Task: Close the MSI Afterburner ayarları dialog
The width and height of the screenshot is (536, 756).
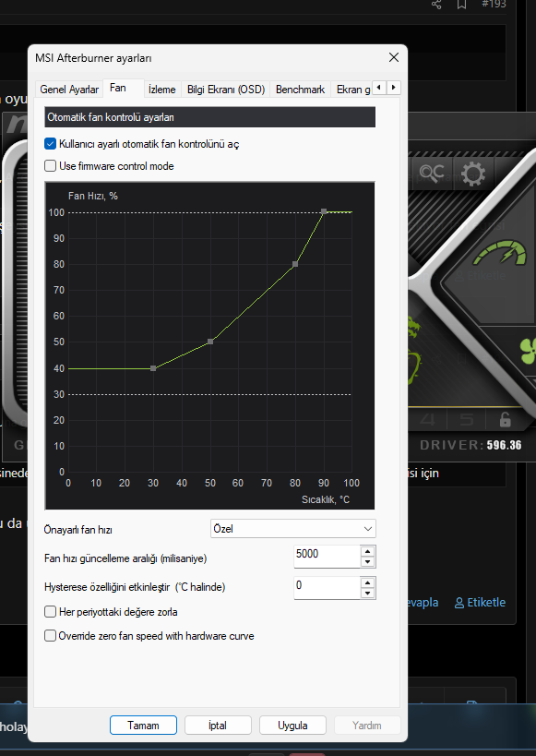Action: [x=394, y=57]
